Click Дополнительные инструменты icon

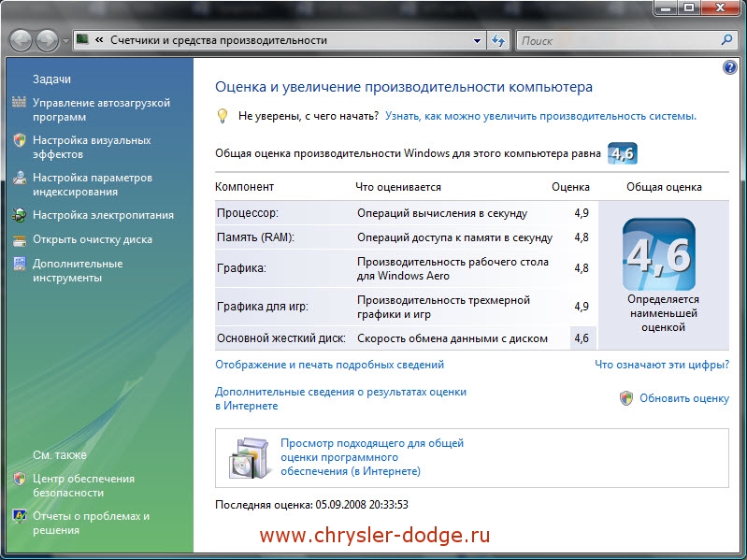20,264
